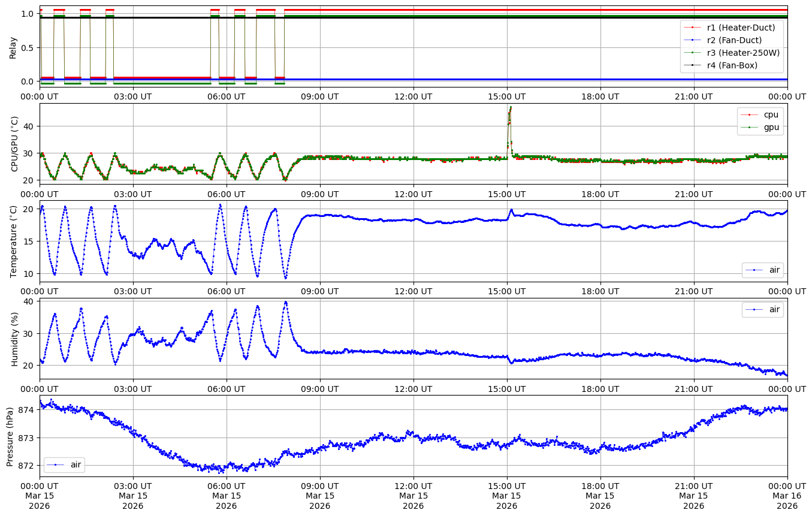Select the r2 (Fan-Duct) legend label

(734, 40)
